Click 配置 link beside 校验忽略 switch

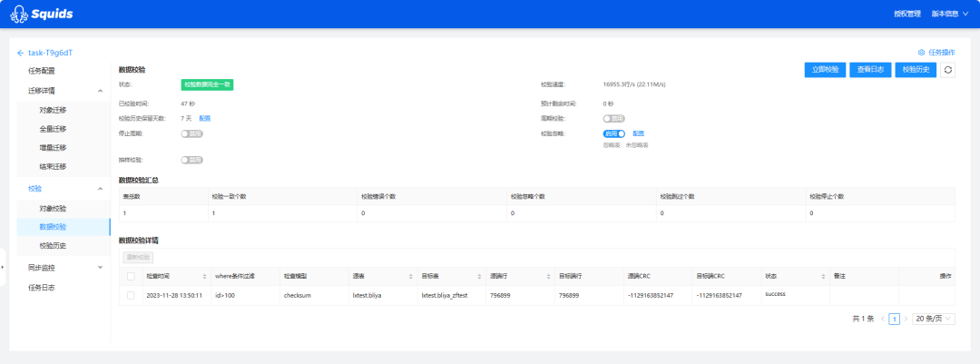pyautogui.click(x=638, y=133)
